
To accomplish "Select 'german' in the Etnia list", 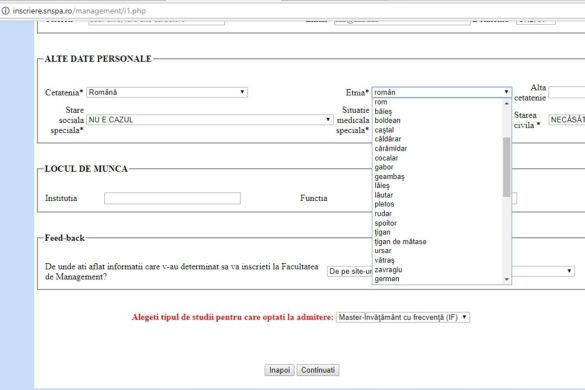I will [x=438, y=279].
